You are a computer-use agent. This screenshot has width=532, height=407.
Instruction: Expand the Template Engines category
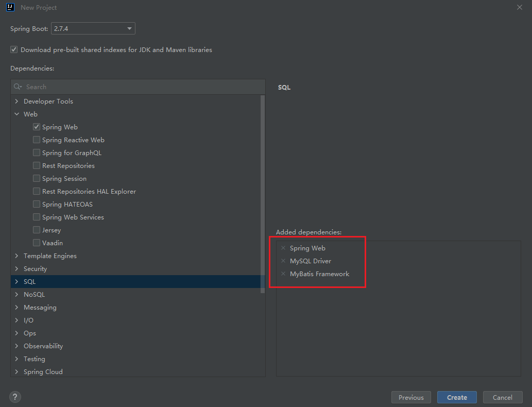16,256
